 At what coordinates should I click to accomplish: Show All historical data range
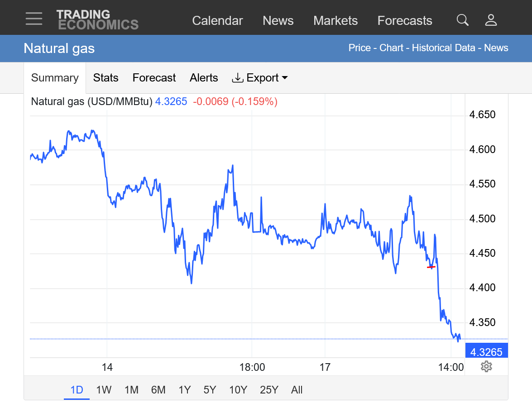pos(297,390)
